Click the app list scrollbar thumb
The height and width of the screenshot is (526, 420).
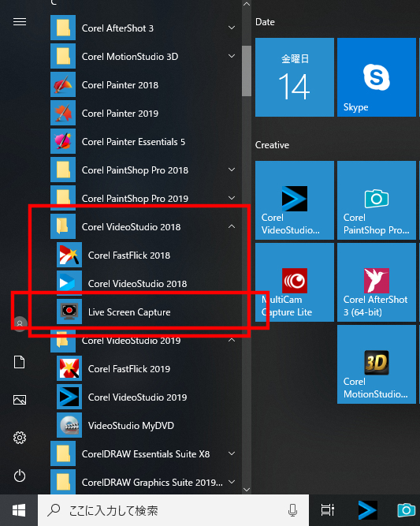coord(247,71)
